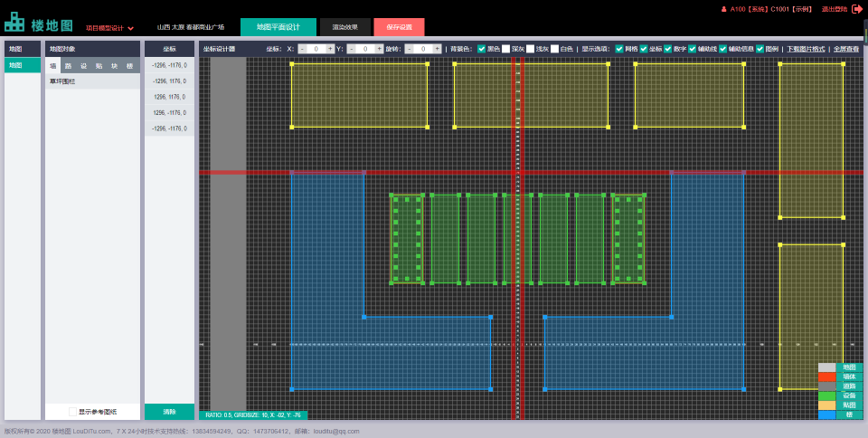Screen dimensions: 868x438
Task: Click the logout arrow icon at top right
Action: (856, 9)
